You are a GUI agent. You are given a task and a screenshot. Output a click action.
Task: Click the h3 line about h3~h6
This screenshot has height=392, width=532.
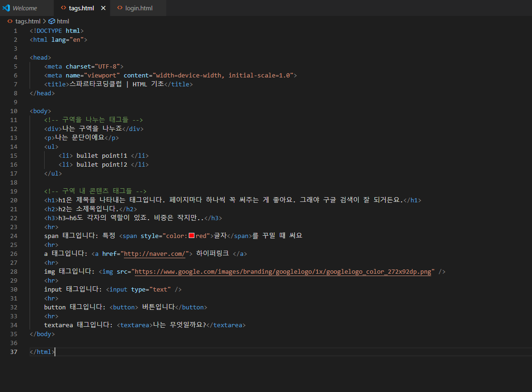133,218
